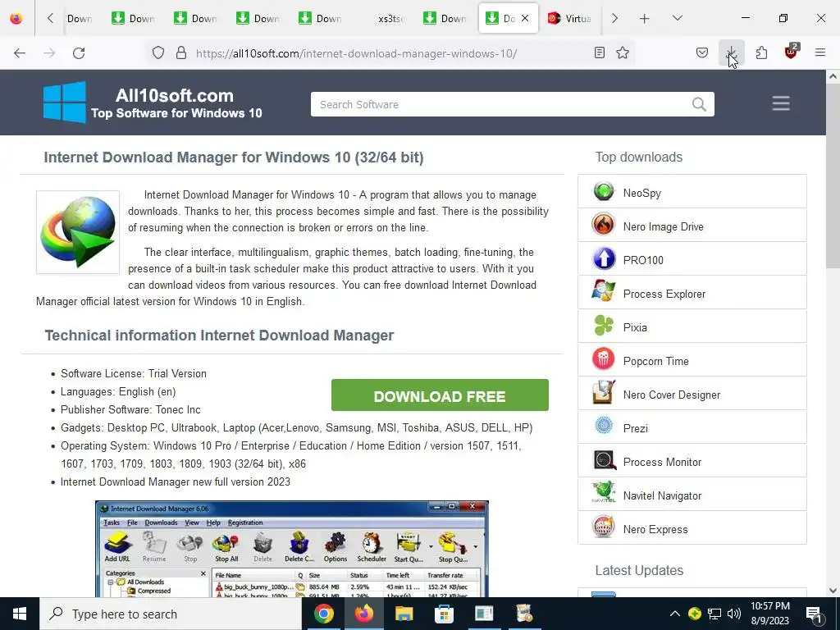The height and width of the screenshot is (630, 840).
Task: Click the Process Explorer icon
Action: [604, 292]
